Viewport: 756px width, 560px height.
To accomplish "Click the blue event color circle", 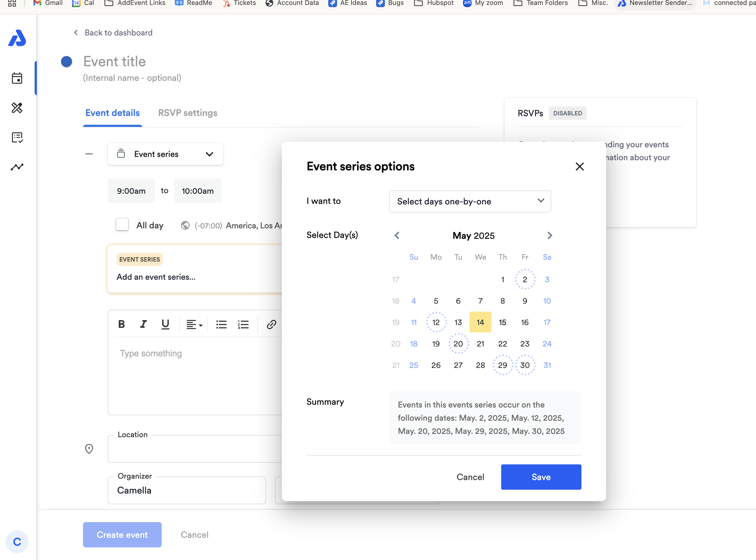I will tap(67, 62).
